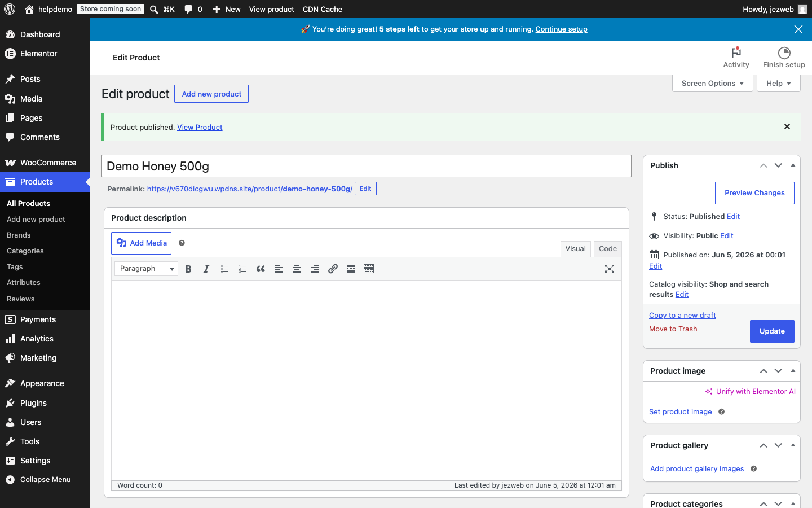Click Continue setup link in banner
812x508 pixels.
click(x=561, y=29)
